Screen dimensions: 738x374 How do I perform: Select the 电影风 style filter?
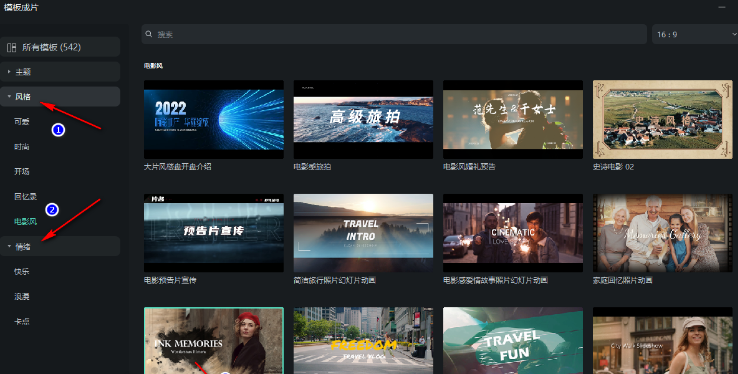click(x=25, y=221)
